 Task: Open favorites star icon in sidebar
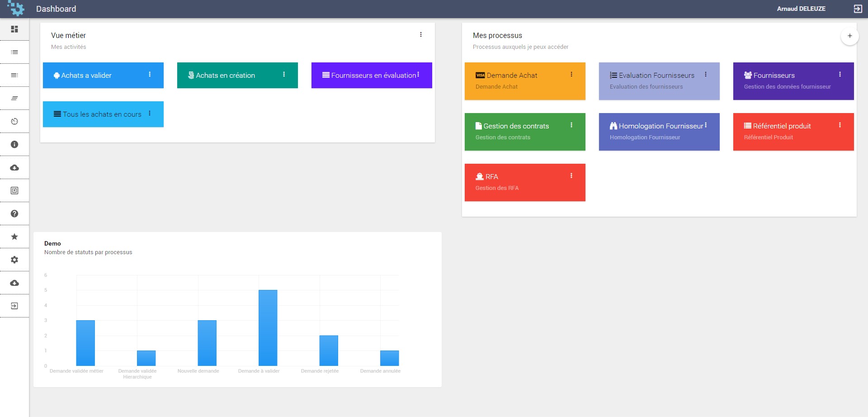tap(14, 237)
